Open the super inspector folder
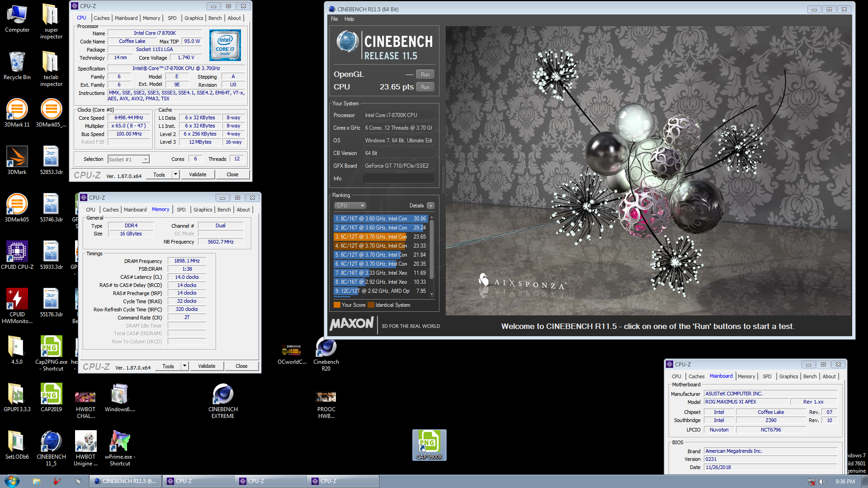 click(x=51, y=22)
